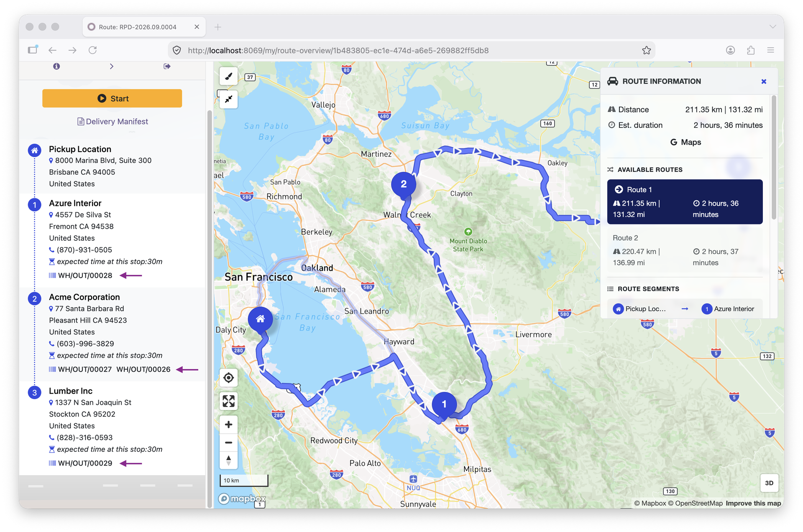Image resolution: width=803 pixels, height=532 pixels.
Task: Open the Delivery Manifest link
Action: tap(113, 122)
